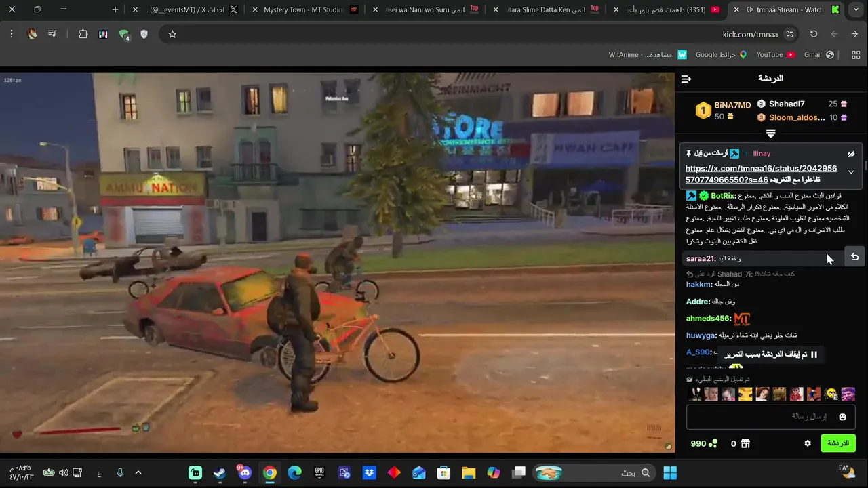Open the emoji picker in message box
The width and height of the screenshot is (868, 488).
843,417
